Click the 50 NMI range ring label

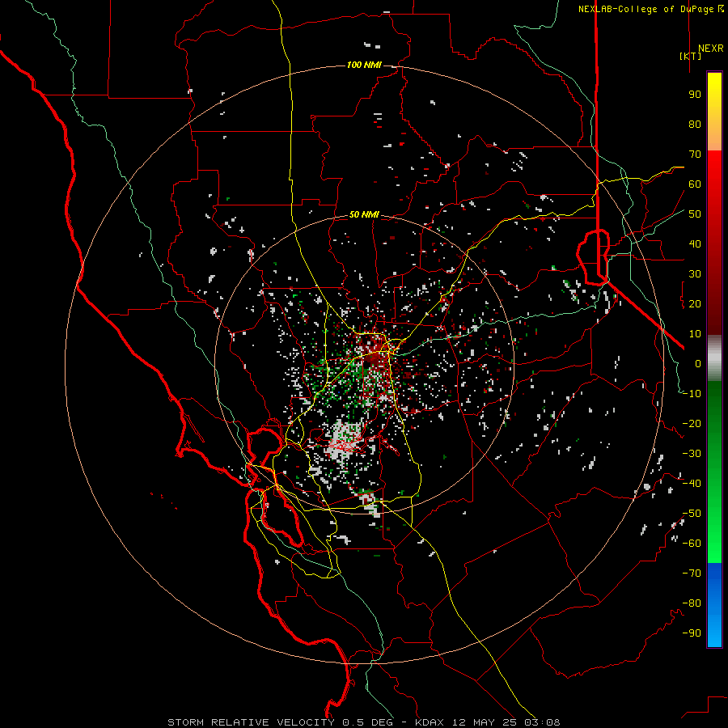click(x=364, y=214)
